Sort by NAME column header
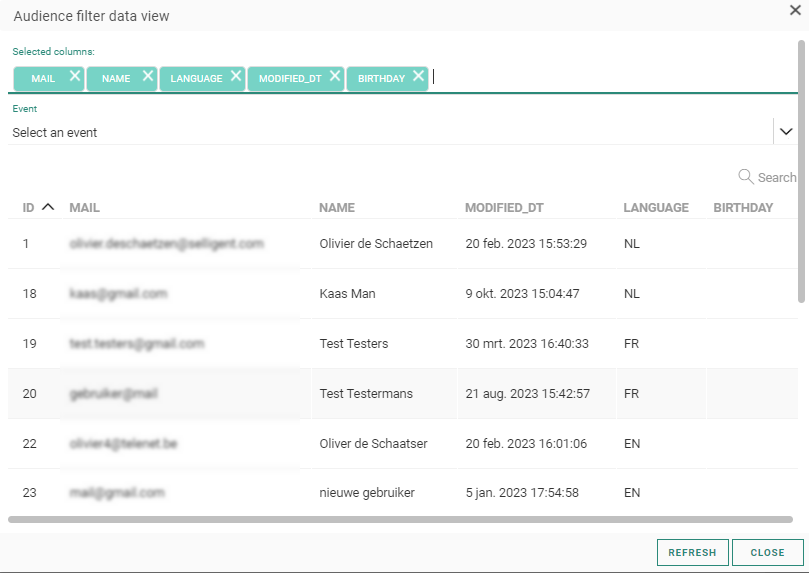Screen dimensions: 809x573 337,208
